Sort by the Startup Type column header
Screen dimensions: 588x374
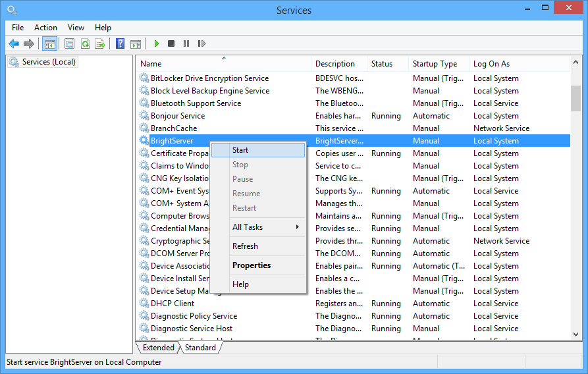[435, 64]
